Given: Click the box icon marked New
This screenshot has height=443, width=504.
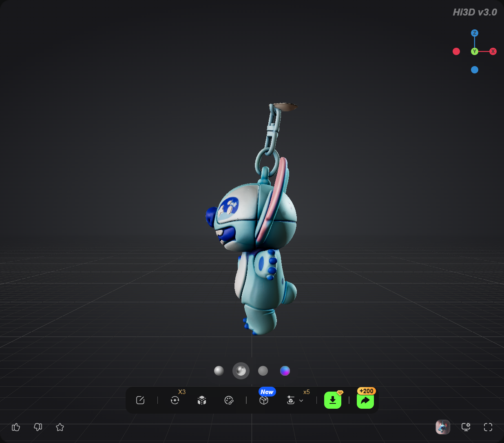Looking at the screenshot, I should tap(264, 400).
